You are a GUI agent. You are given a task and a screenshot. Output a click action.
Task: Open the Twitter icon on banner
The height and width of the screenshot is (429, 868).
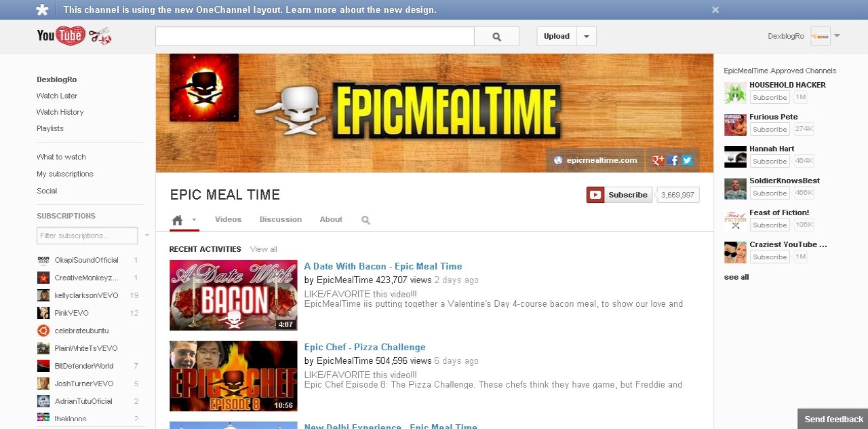pyautogui.click(x=687, y=160)
